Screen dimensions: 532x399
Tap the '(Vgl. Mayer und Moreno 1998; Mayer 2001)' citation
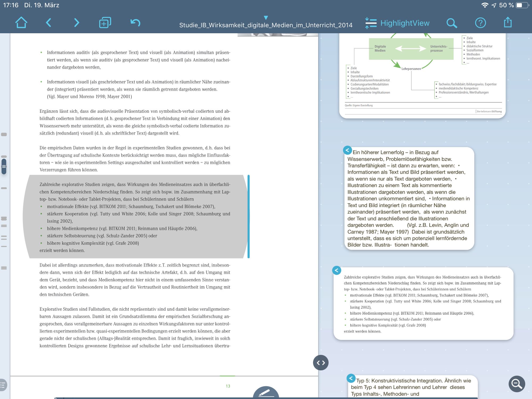[89, 97]
